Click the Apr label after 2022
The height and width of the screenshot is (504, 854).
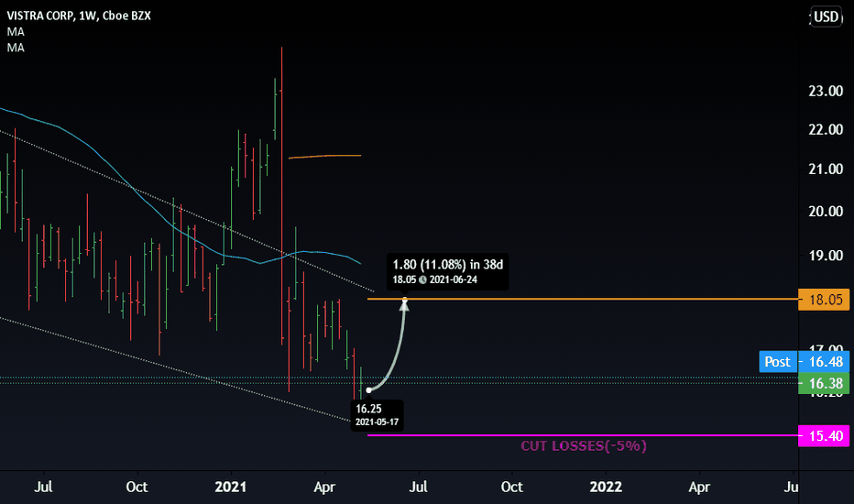point(699,488)
